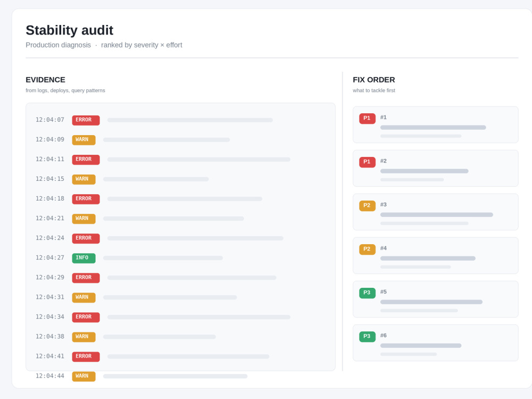Click the EVIDENCE section heading
This screenshot has width=532, height=399.
tap(45, 80)
